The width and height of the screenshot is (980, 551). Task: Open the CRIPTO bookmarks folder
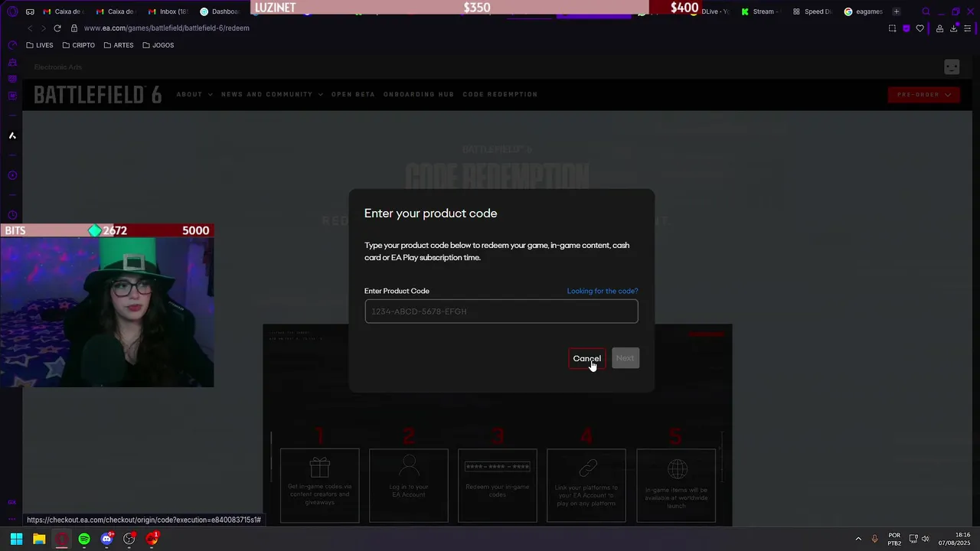click(79, 45)
